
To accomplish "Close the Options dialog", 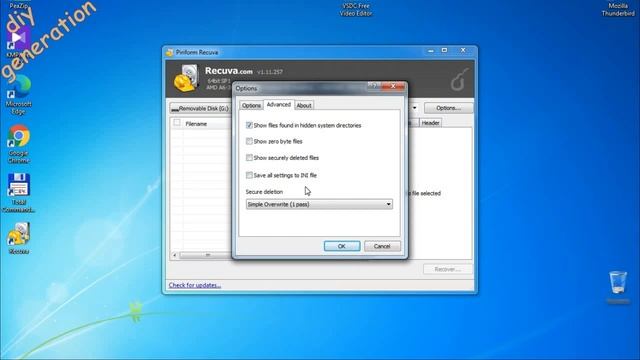I will pyautogui.click(x=393, y=86).
